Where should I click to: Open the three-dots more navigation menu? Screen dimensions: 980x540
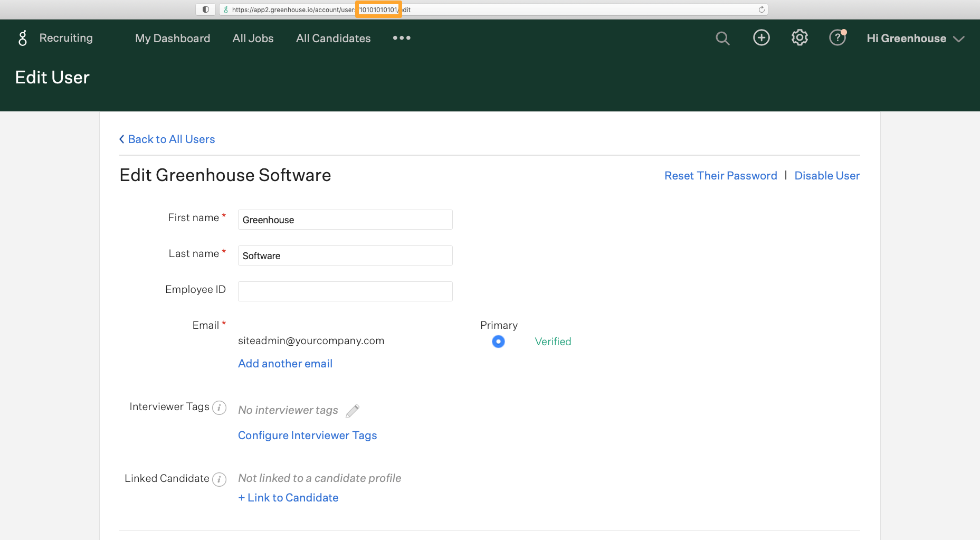pos(402,38)
